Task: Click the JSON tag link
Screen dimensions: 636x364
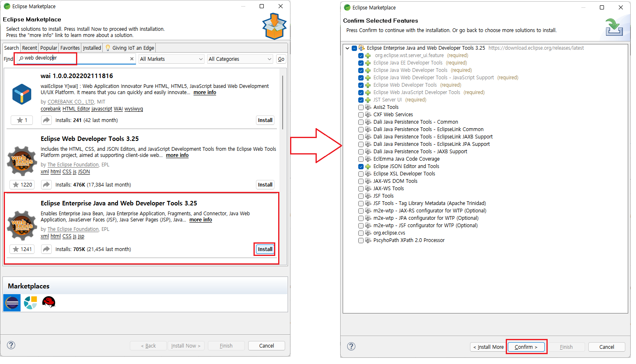Action: [x=84, y=172]
